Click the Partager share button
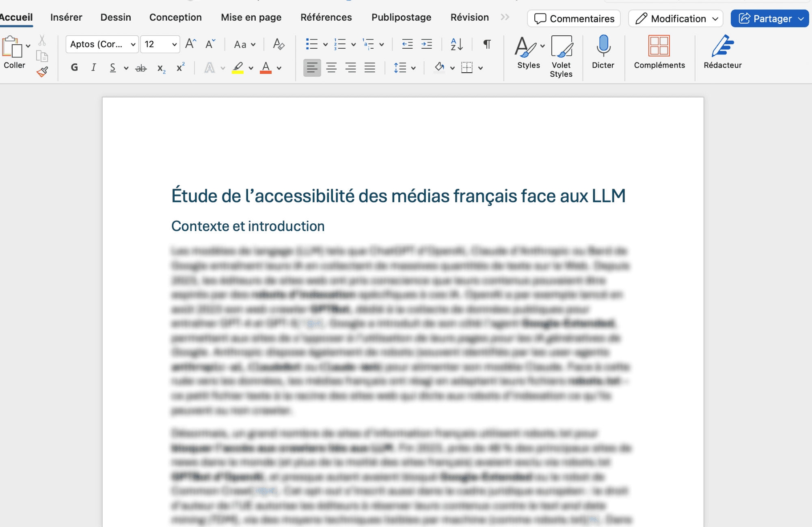Viewport: 812px width, 527px height. (x=765, y=19)
